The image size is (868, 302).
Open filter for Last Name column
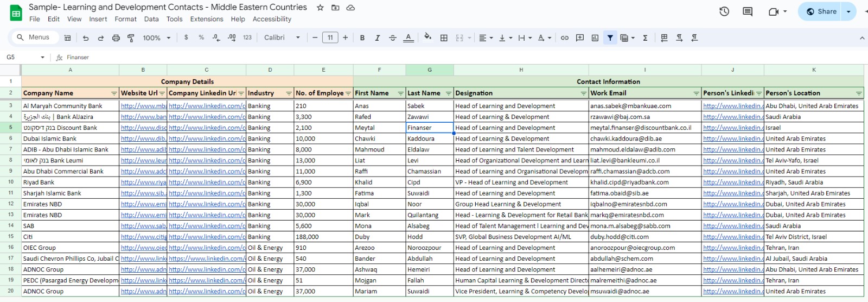pyautogui.click(x=449, y=93)
